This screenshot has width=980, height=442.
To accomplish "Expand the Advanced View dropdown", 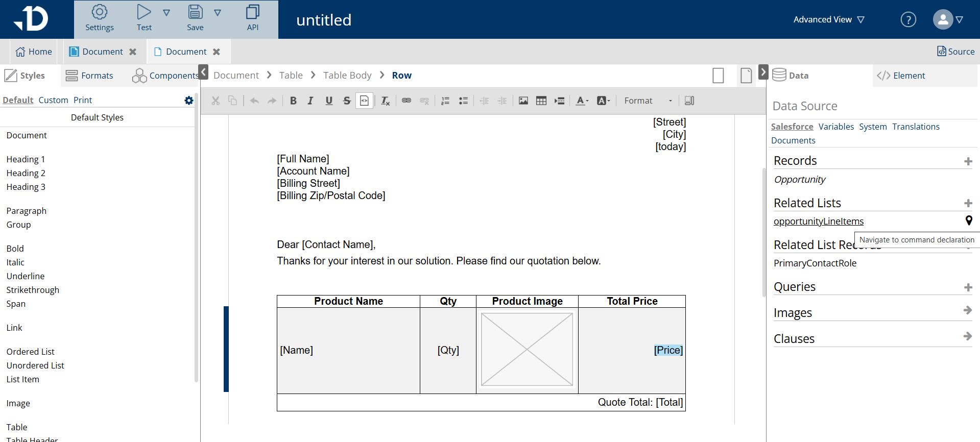I will click(828, 19).
